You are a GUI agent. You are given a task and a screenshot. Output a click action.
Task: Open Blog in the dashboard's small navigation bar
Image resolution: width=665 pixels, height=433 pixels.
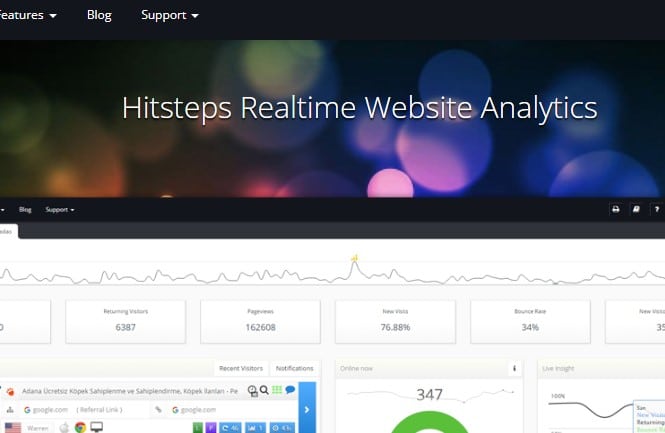25,210
